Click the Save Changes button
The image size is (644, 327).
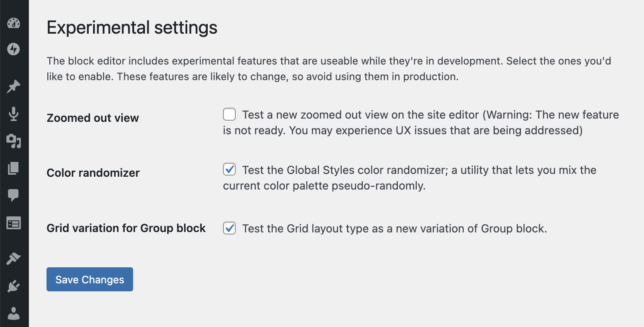point(90,279)
